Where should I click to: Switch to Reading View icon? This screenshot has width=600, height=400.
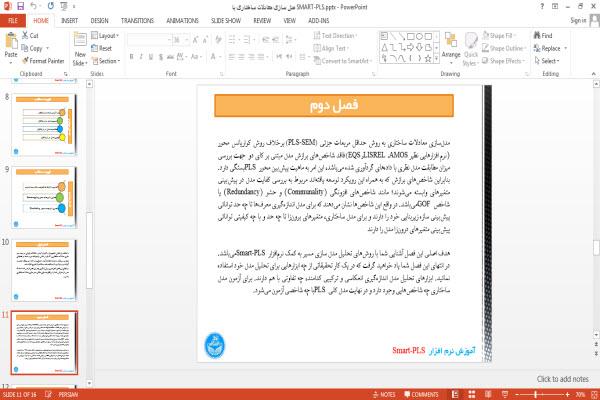(x=488, y=394)
